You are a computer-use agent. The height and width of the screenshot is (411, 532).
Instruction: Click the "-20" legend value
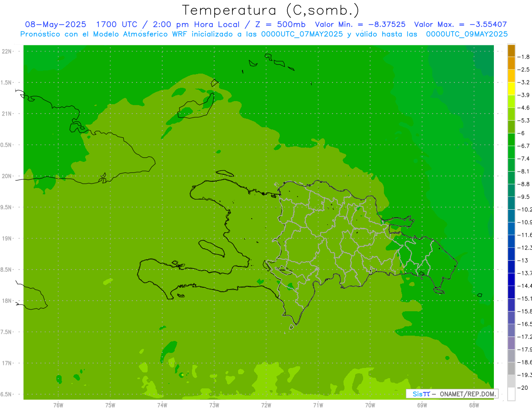pyautogui.click(x=523, y=388)
